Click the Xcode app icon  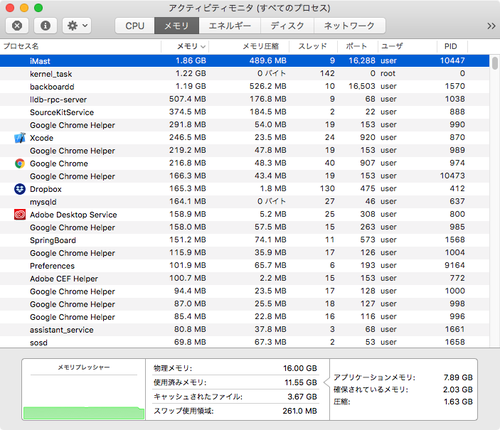tap(20, 138)
